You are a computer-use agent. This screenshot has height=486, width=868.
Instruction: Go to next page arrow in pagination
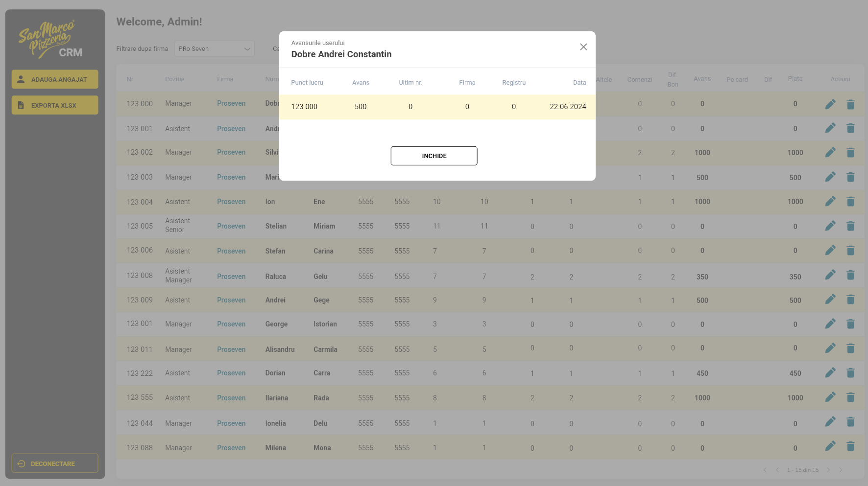(x=828, y=470)
